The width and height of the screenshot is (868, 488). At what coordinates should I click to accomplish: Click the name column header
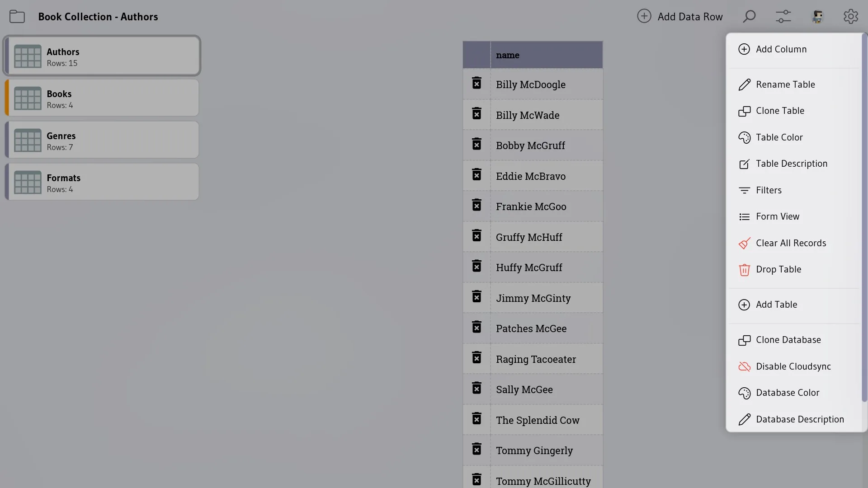pyautogui.click(x=547, y=55)
